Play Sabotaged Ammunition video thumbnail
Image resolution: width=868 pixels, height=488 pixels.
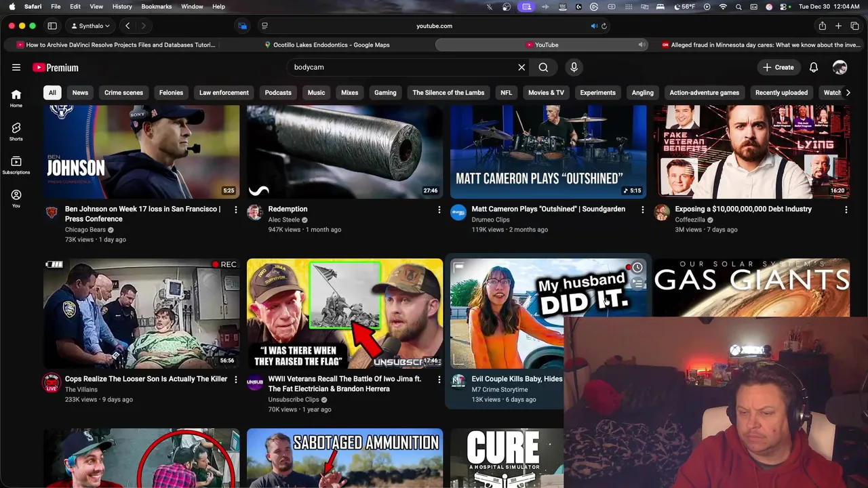344,458
